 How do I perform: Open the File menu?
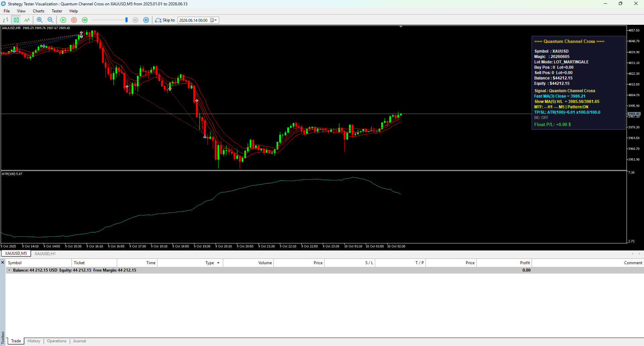tap(7, 11)
